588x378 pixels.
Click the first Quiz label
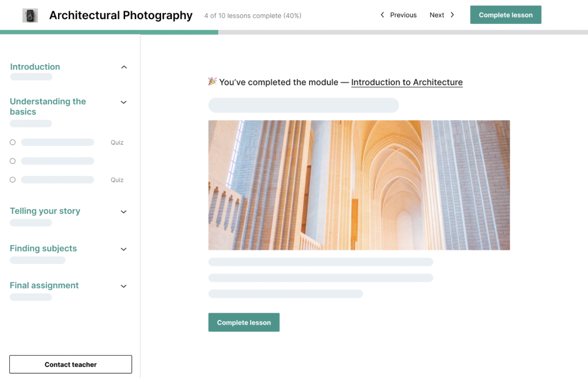(x=117, y=142)
